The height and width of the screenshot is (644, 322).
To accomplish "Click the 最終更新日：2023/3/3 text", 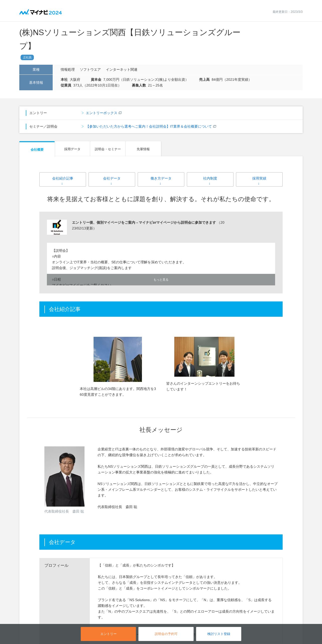I will [288, 12].
